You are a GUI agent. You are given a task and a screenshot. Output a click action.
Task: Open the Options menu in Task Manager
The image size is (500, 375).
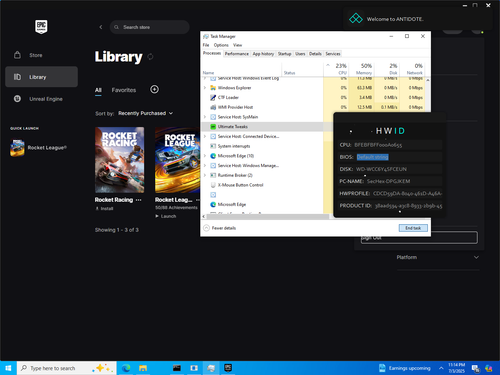coord(221,45)
